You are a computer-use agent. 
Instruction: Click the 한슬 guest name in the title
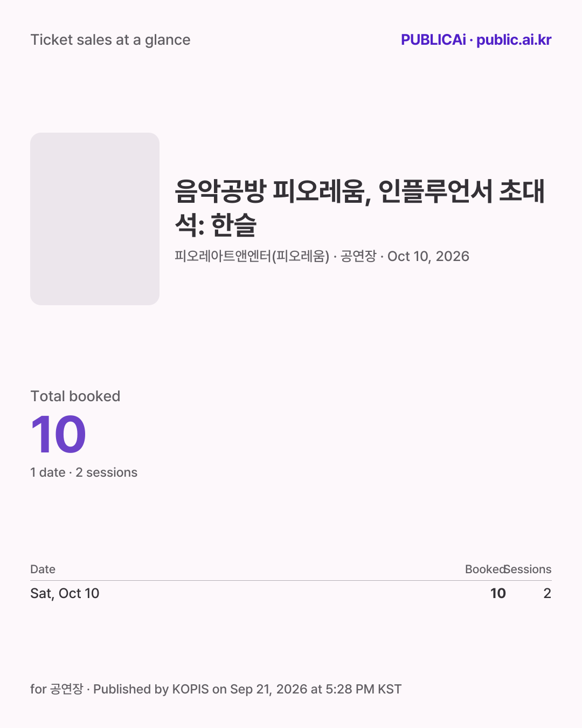pyautogui.click(x=233, y=225)
